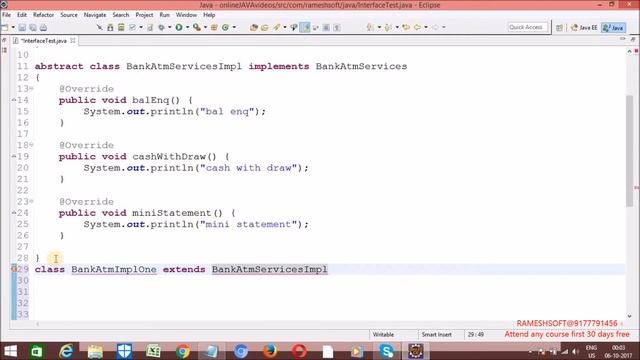Screen dimensions: 640x360
Task: Select the InterfaceTest.java editor tab
Action: pyautogui.click(x=43, y=41)
